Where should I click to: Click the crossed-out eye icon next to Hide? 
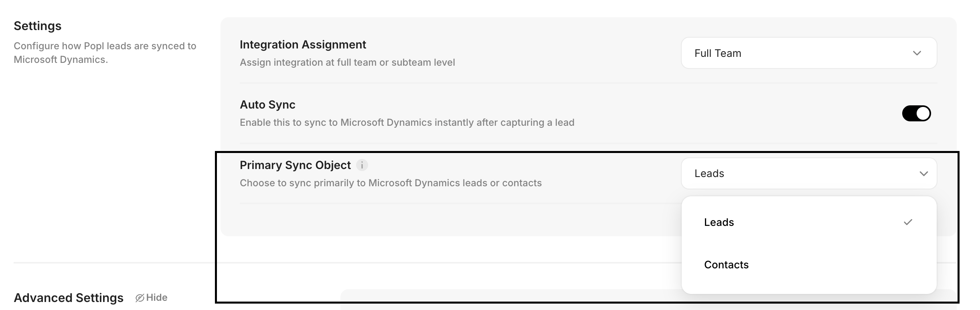140,298
